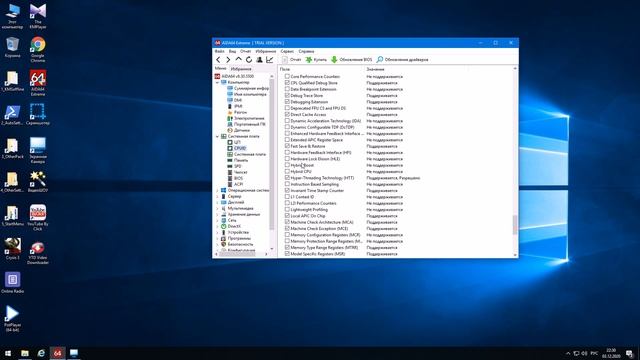
Task: Open Обновления драйверов driver updates
Action: tap(402, 60)
